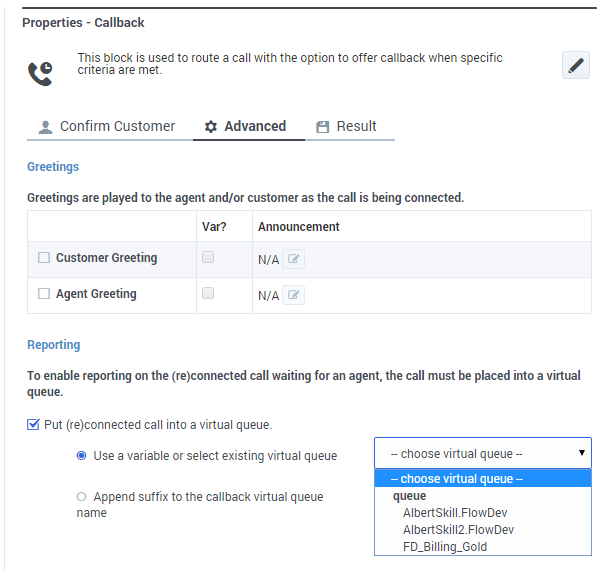Click the pencil edit description icon
The image size is (606, 571).
(x=575, y=66)
